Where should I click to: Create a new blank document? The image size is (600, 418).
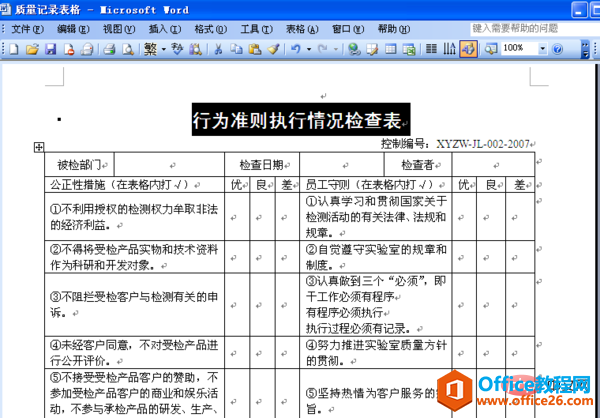pyautogui.click(x=14, y=49)
